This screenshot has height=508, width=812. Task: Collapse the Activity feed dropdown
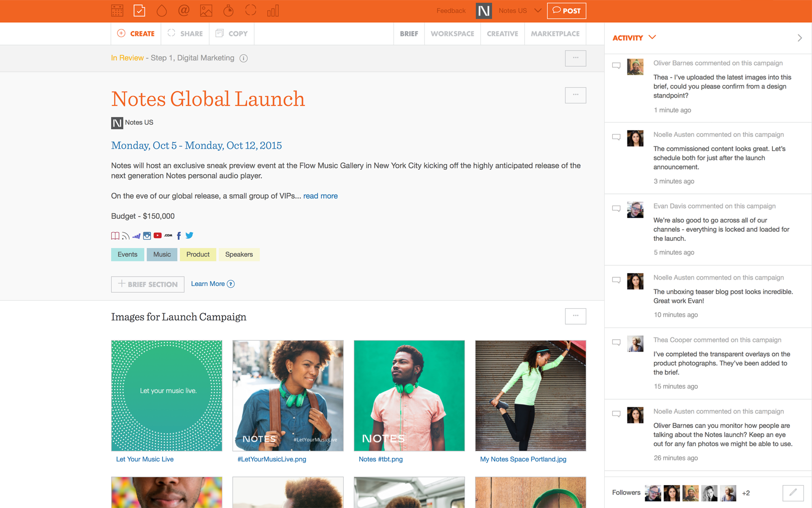(652, 37)
